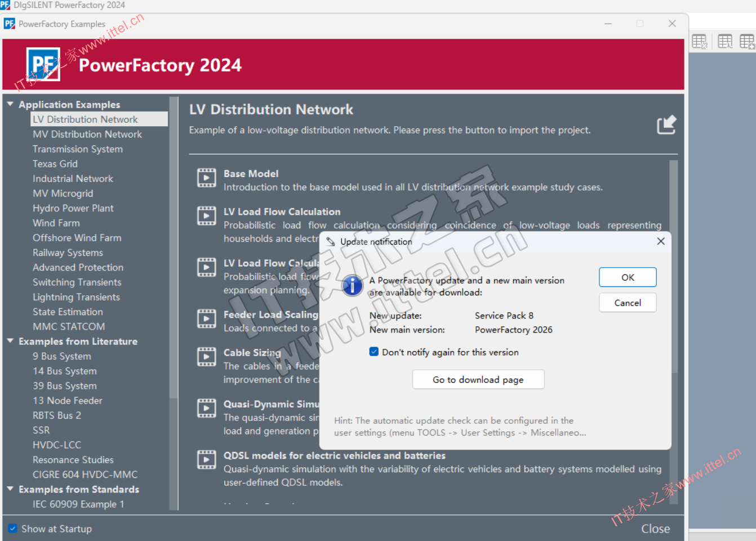Collapse the Application Examples tree group
The image size is (756, 541).
tap(10, 104)
